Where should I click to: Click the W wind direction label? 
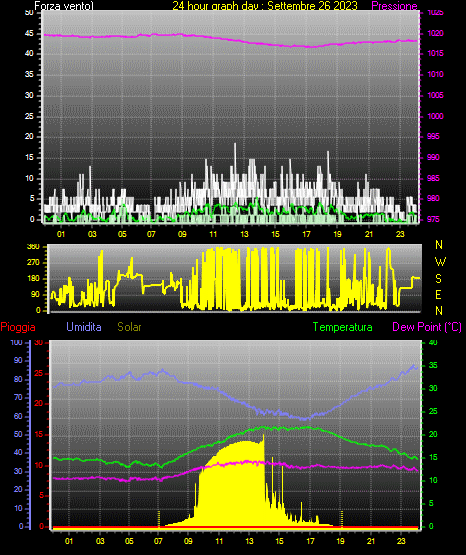click(440, 262)
